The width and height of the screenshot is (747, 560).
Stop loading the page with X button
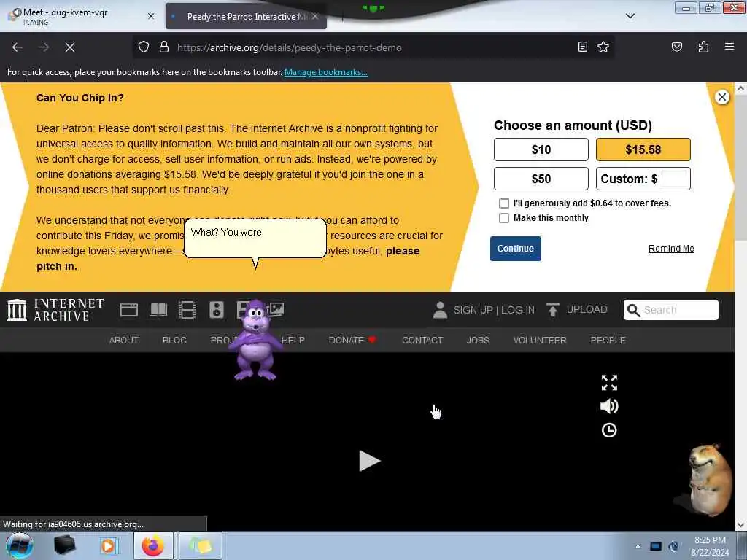click(x=69, y=47)
